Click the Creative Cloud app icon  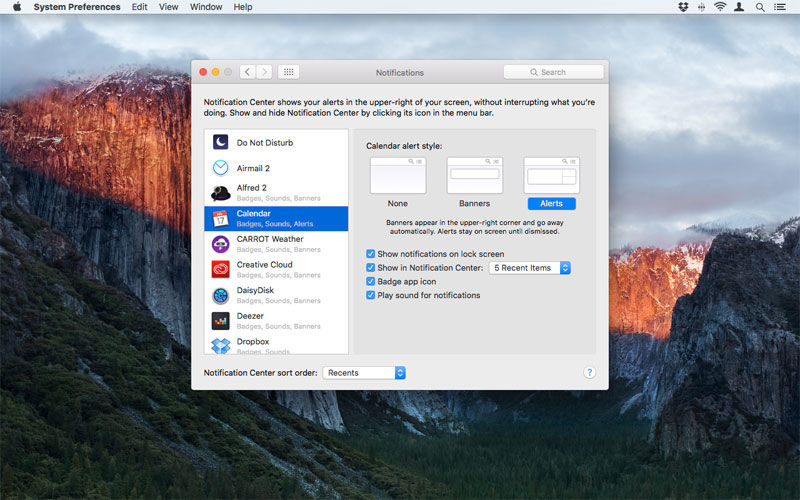[x=220, y=269]
